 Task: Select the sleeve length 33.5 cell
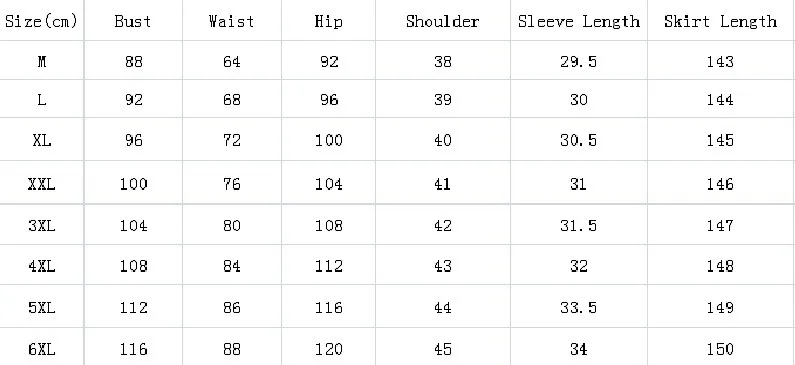point(579,307)
